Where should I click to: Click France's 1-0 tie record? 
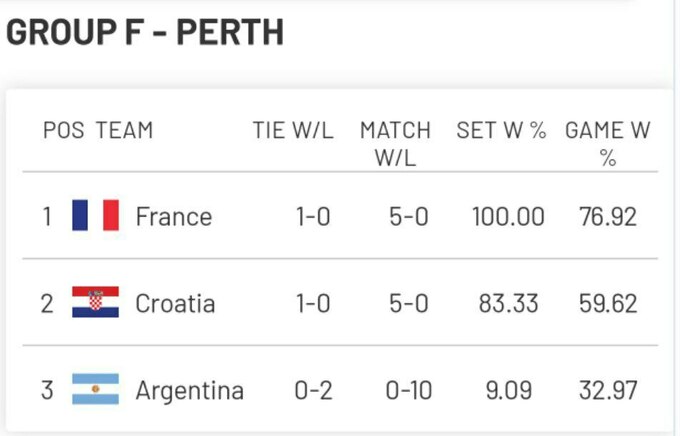point(313,216)
